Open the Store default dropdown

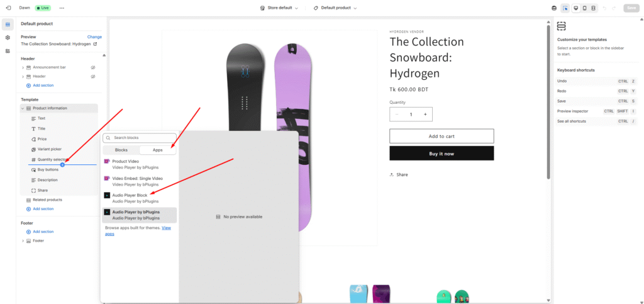[279, 8]
